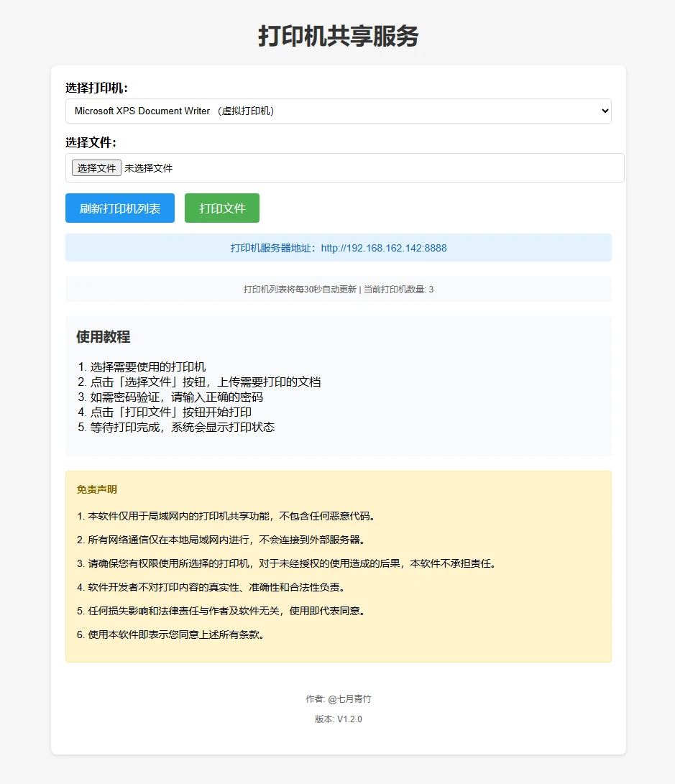Click the author credit @七月青竹
This screenshot has width=675, height=784.
click(x=338, y=698)
